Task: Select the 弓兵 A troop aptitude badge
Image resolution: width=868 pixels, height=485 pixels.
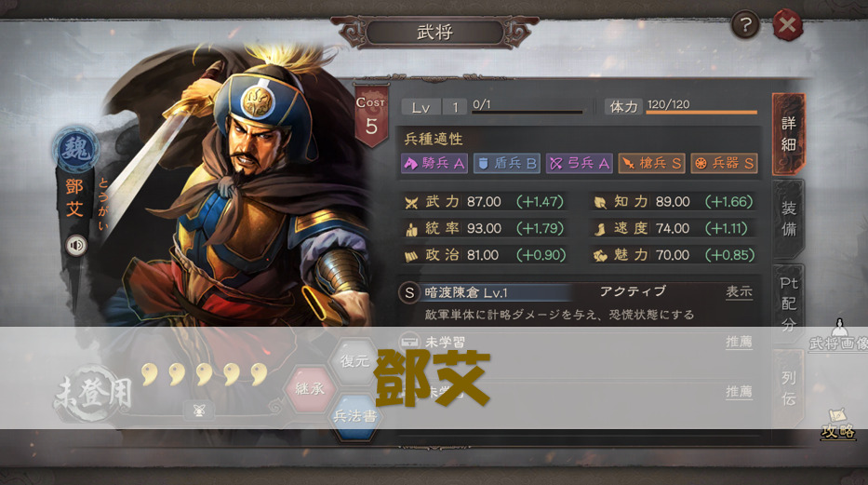Action: coord(579,163)
